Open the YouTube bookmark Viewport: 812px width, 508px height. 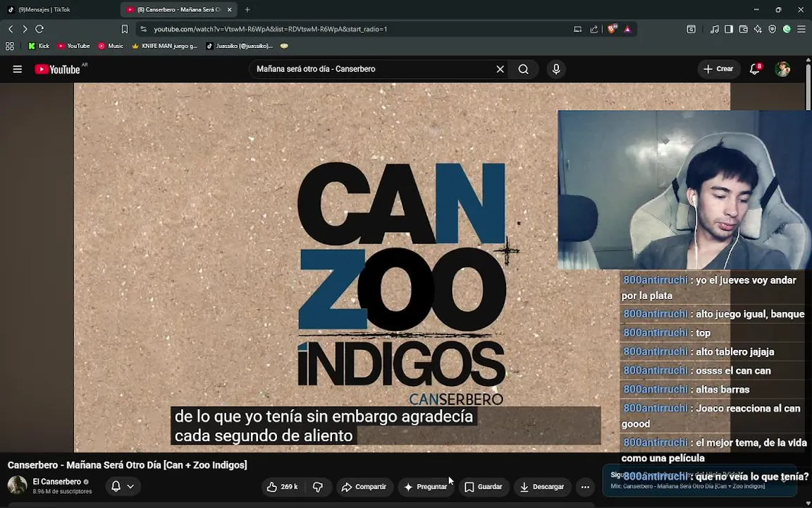73,46
